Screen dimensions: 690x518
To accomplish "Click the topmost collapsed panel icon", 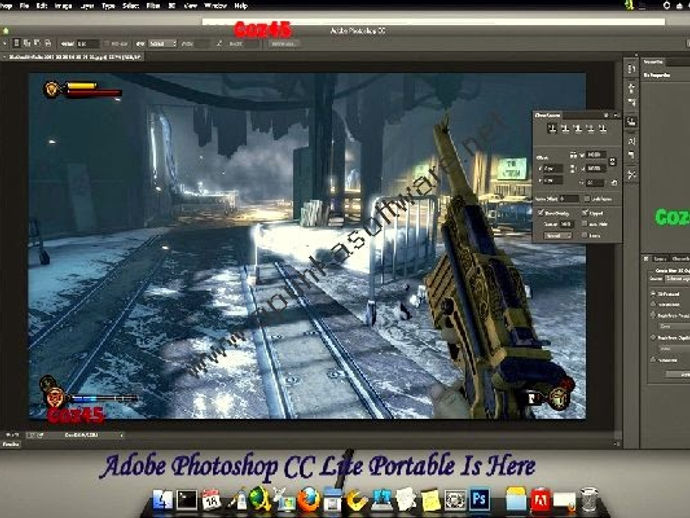I will point(631,69).
